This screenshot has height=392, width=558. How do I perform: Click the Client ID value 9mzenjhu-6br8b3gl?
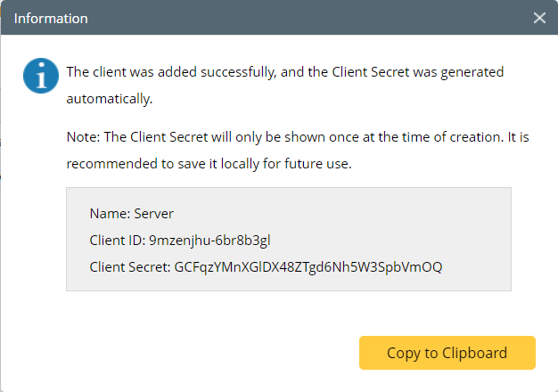204,240
